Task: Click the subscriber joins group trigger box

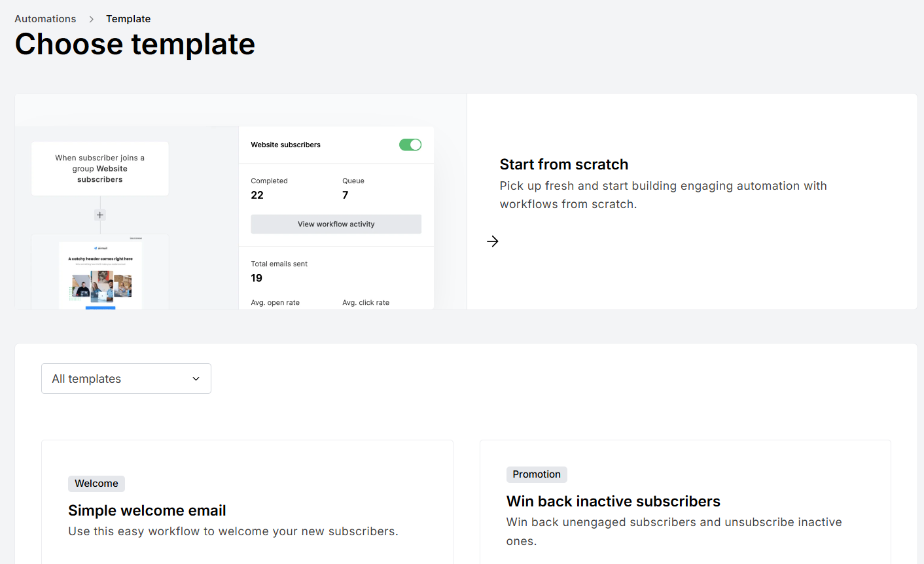Action: [100, 169]
